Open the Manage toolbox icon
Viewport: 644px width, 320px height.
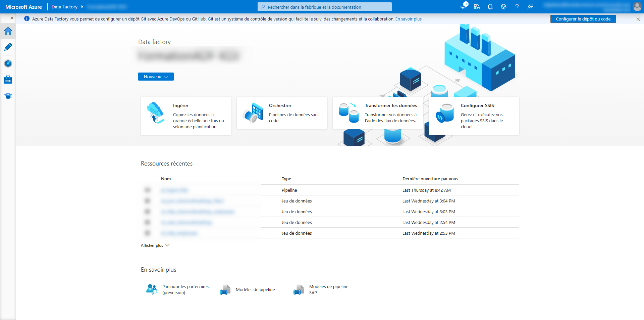click(x=8, y=80)
